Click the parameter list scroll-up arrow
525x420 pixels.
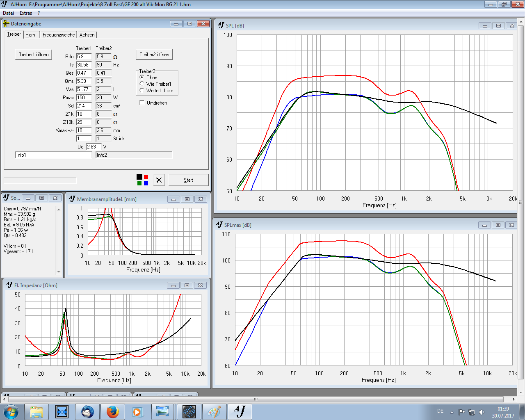(59, 209)
